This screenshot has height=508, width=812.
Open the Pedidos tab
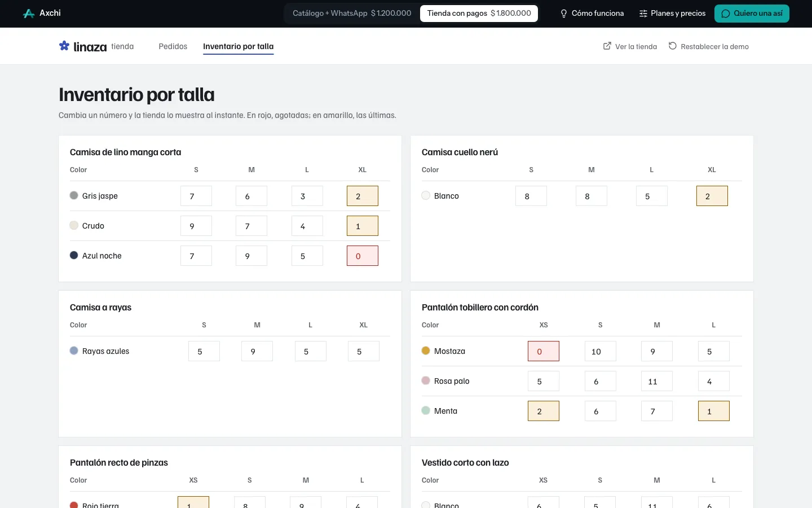tap(173, 46)
